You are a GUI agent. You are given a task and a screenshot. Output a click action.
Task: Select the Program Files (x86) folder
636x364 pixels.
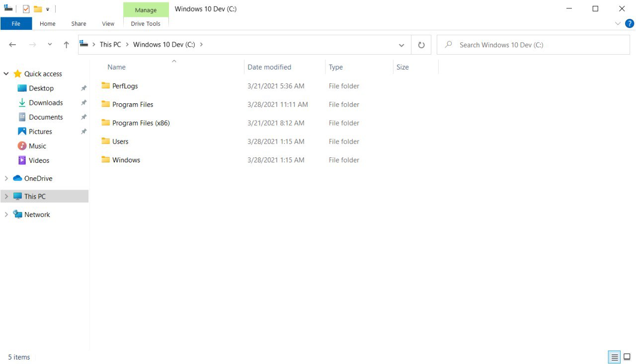click(x=141, y=123)
